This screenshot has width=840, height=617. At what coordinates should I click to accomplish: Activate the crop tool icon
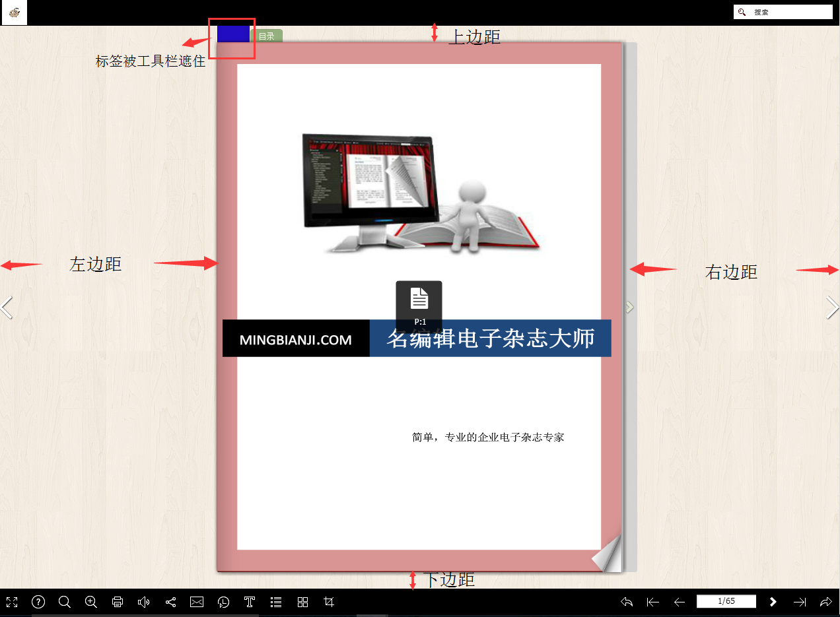click(329, 602)
